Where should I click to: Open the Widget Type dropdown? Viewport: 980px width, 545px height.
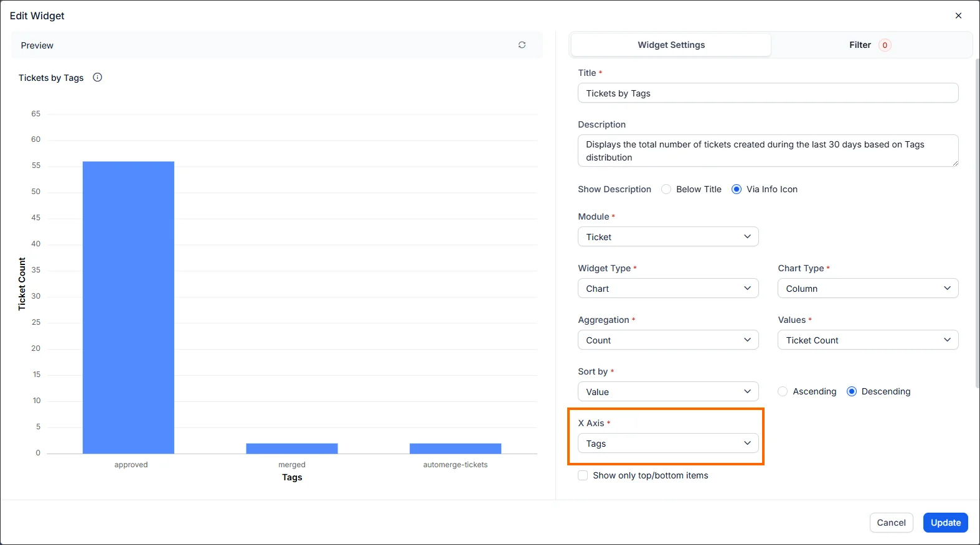coord(668,288)
